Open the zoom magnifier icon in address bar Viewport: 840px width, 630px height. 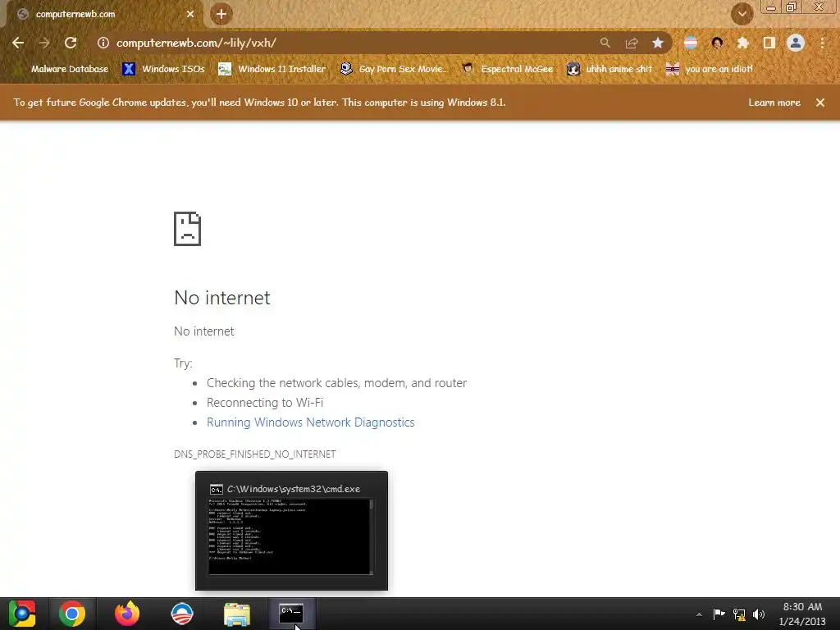[605, 43]
